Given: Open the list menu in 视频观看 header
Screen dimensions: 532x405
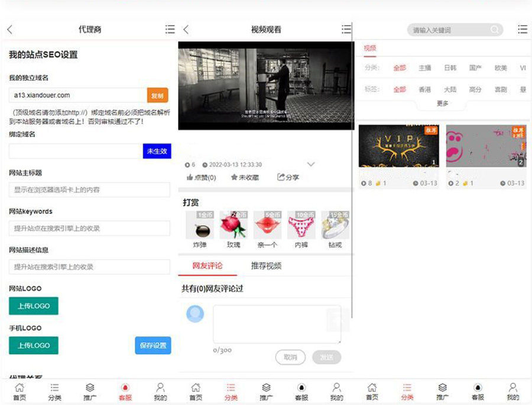Looking at the screenshot, I should tap(346, 30).
